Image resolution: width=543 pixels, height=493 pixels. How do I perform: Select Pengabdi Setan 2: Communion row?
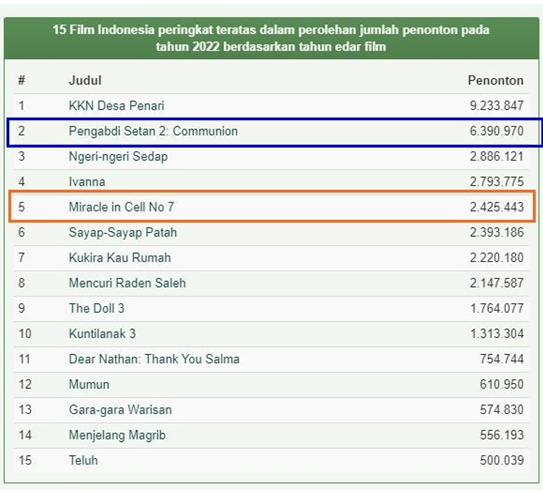[x=274, y=132]
